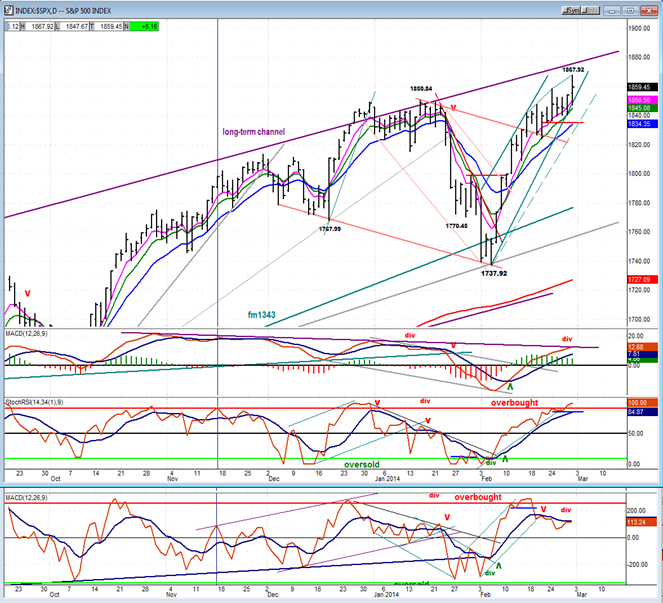This screenshot has height=603, width=663.
Task: Click the StochRSI(14,34(1),9) indicator label
Action: click(x=34, y=402)
